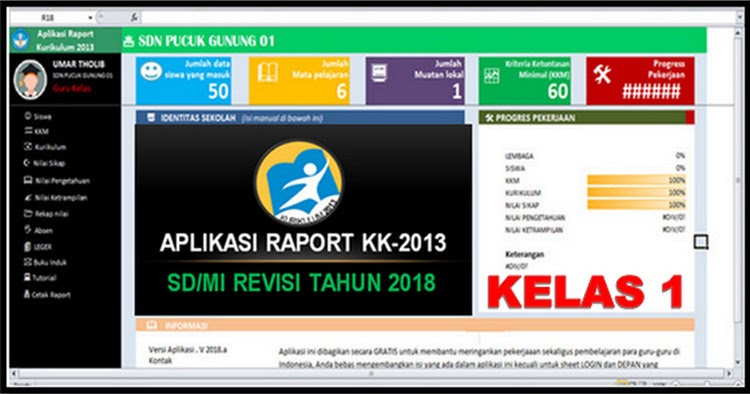
Task: Click the school building icon beside SDN PUCUK GUNUNG 01
Action: click(129, 42)
